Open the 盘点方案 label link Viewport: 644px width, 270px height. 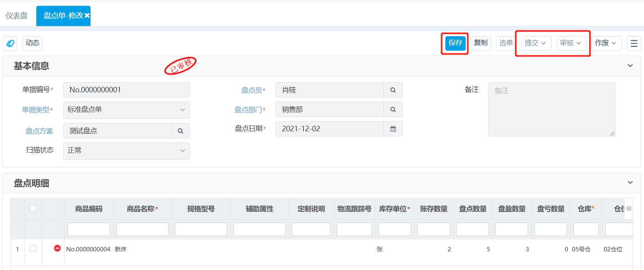tap(39, 131)
